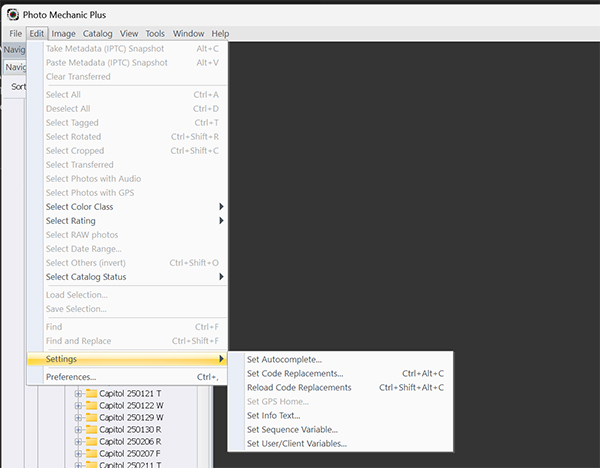
Task: Open the Catalog menu
Action: click(x=98, y=34)
